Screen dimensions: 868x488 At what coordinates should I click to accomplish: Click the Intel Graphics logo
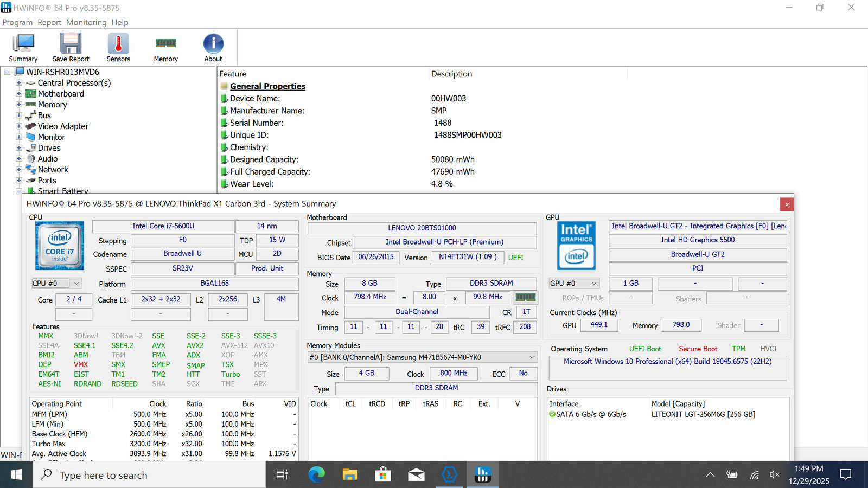click(x=576, y=246)
